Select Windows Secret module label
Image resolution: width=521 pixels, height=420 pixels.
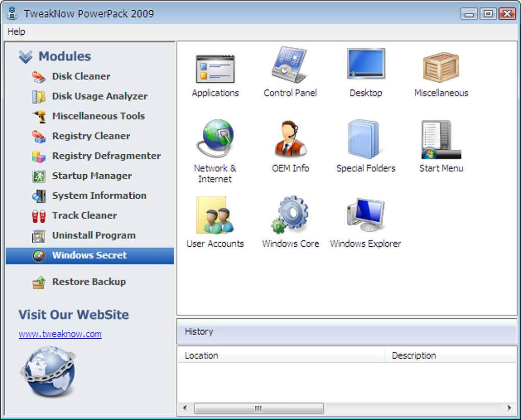tap(89, 255)
